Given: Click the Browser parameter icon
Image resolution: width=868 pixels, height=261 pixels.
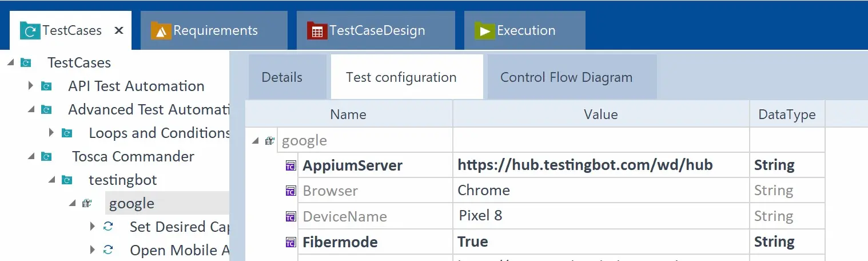Looking at the screenshot, I should (291, 191).
